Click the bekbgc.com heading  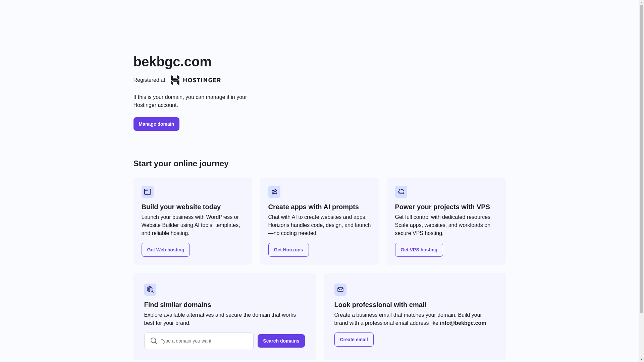click(172, 62)
